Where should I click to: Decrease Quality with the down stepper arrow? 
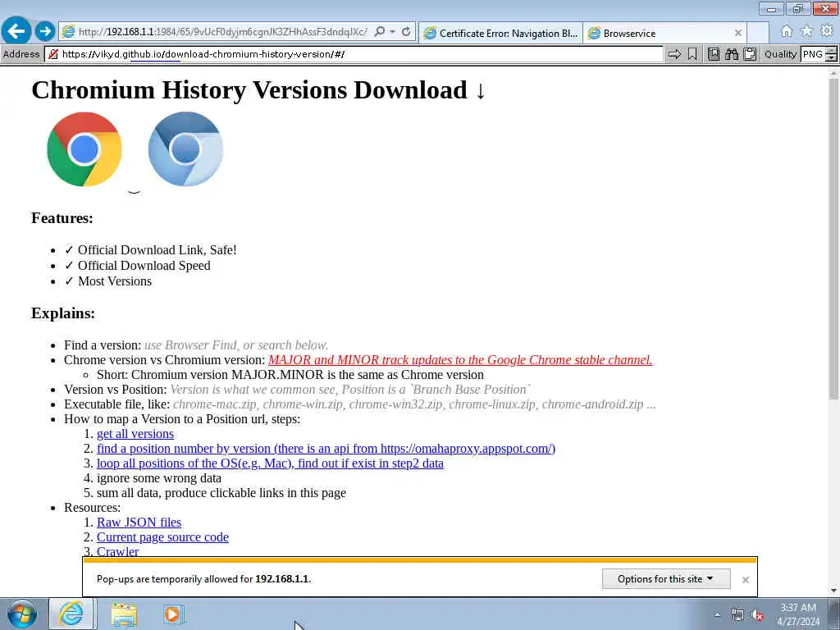point(831,58)
